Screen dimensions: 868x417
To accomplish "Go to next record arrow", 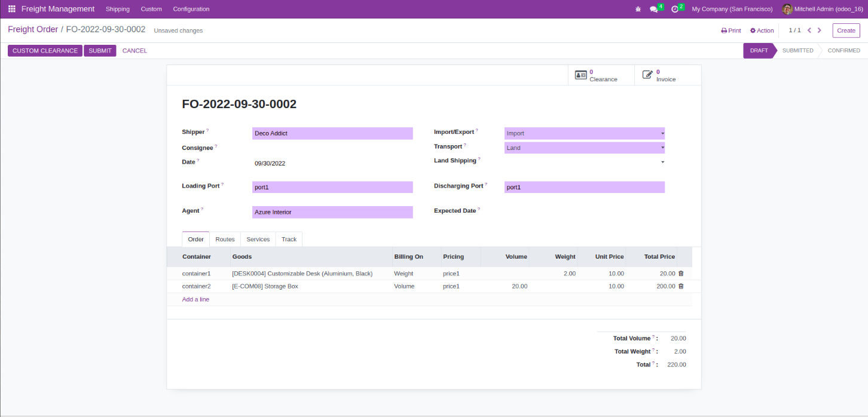I will [820, 30].
